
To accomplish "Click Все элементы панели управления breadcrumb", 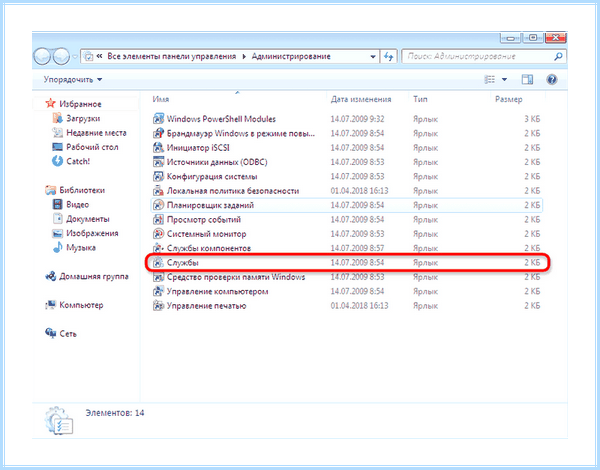I will click(171, 56).
